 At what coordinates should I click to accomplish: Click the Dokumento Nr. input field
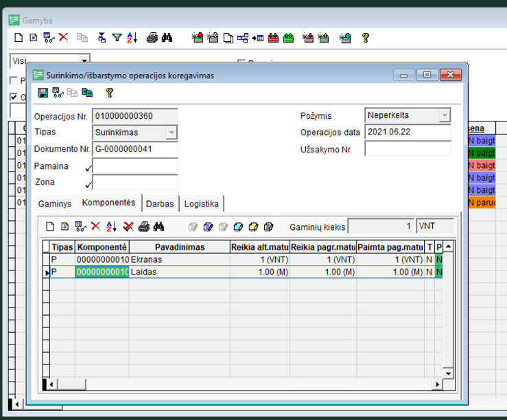tap(135, 149)
